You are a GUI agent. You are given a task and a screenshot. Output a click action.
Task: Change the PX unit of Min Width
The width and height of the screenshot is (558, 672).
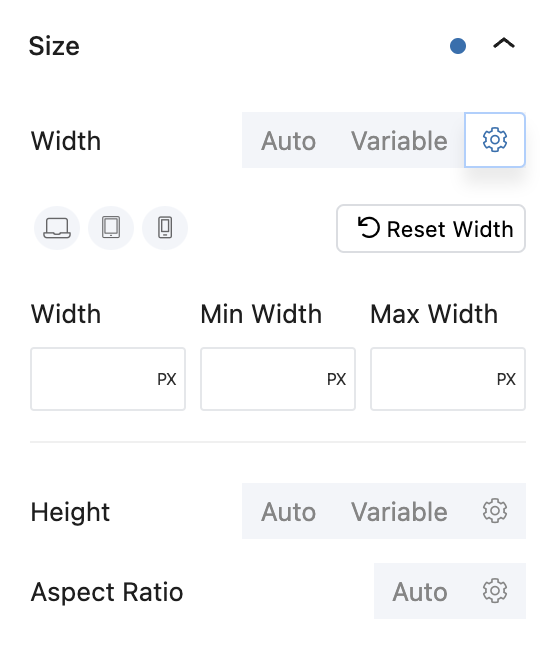click(x=336, y=379)
